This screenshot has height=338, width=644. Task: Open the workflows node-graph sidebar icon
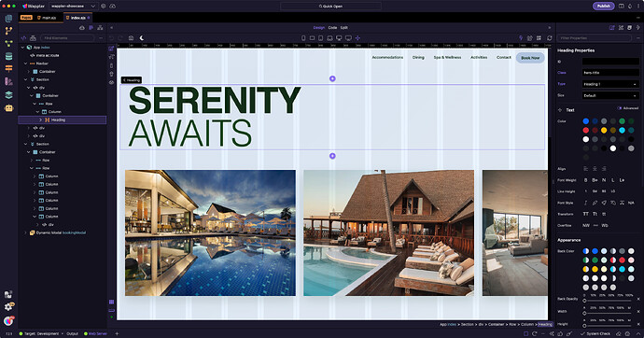[x=8, y=44]
